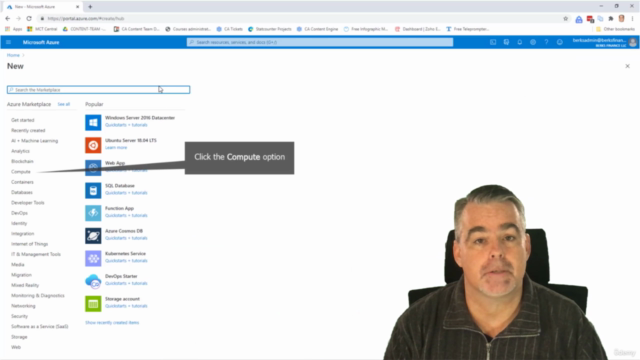Screen dimensions: 640x360
Task: Open the DevOps category
Action: tap(19, 213)
